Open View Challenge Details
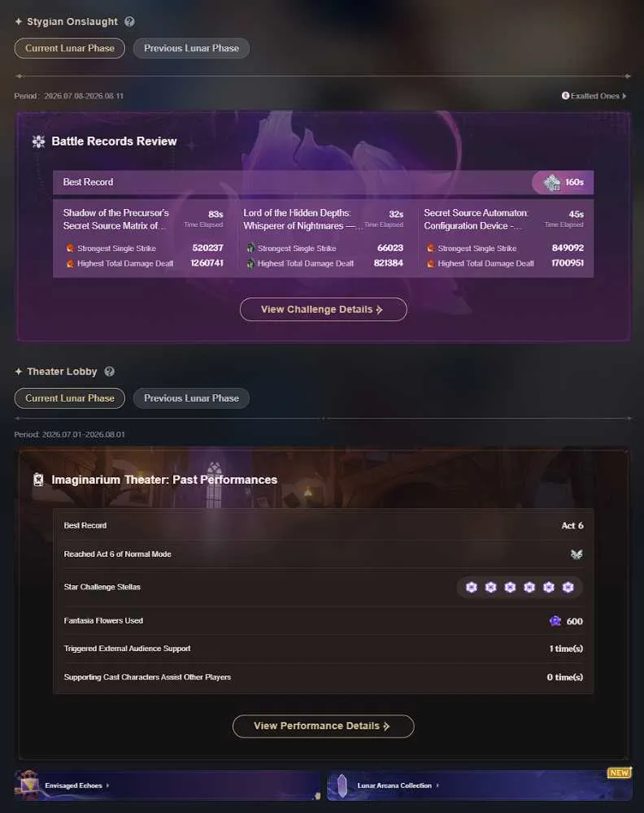Viewport: 644px width, 813px height. click(323, 310)
